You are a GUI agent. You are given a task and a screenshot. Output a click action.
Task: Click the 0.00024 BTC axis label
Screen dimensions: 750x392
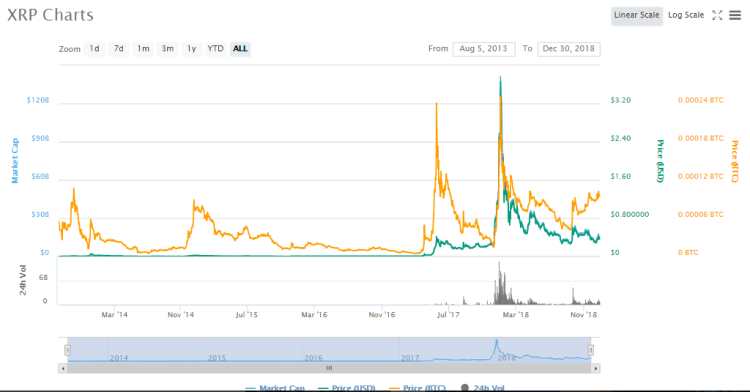tap(701, 100)
